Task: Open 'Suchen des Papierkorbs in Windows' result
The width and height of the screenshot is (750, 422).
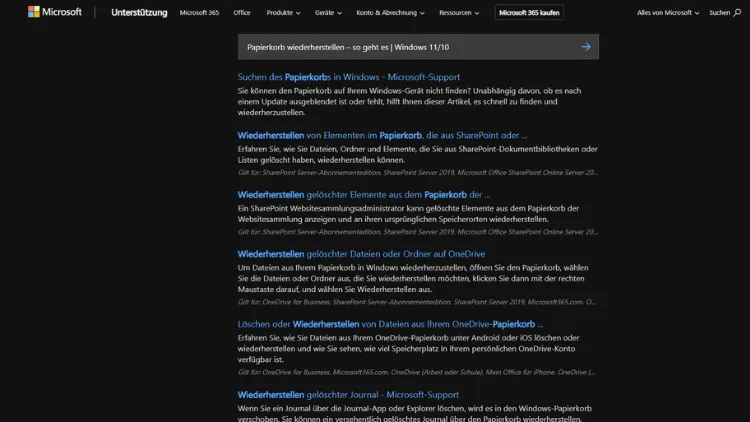Action: 349,77
